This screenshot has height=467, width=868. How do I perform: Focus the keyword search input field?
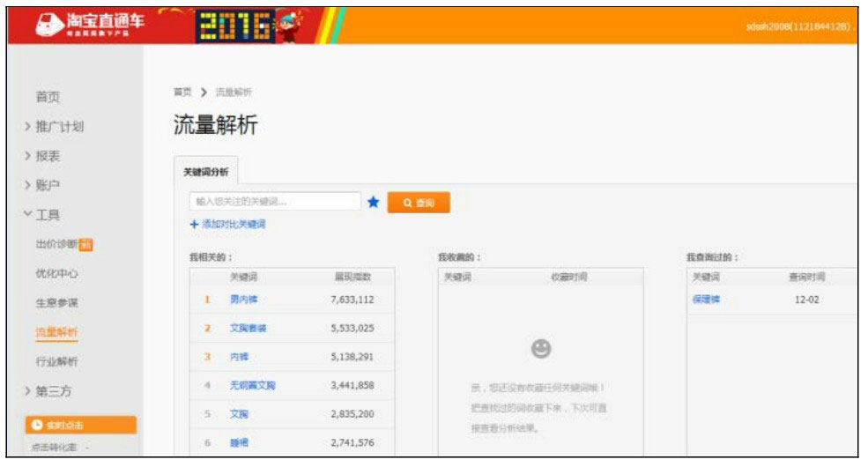(x=274, y=202)
